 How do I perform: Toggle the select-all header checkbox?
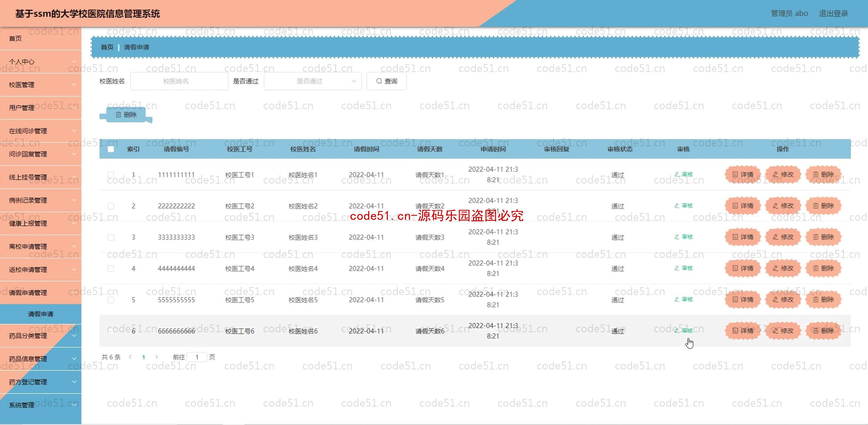tap(111, 149)
